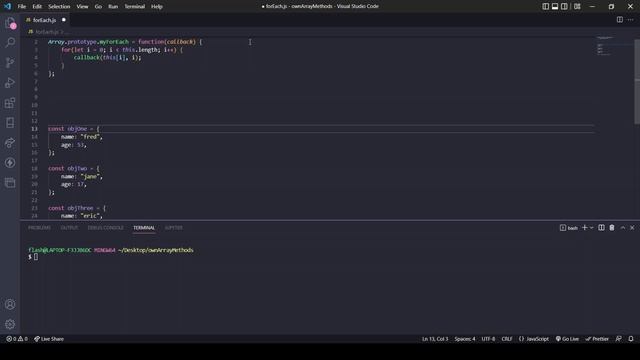This screenshot has height=360, width=640.
Task: Split the editor to the right
Action: (x=620, y=20)
